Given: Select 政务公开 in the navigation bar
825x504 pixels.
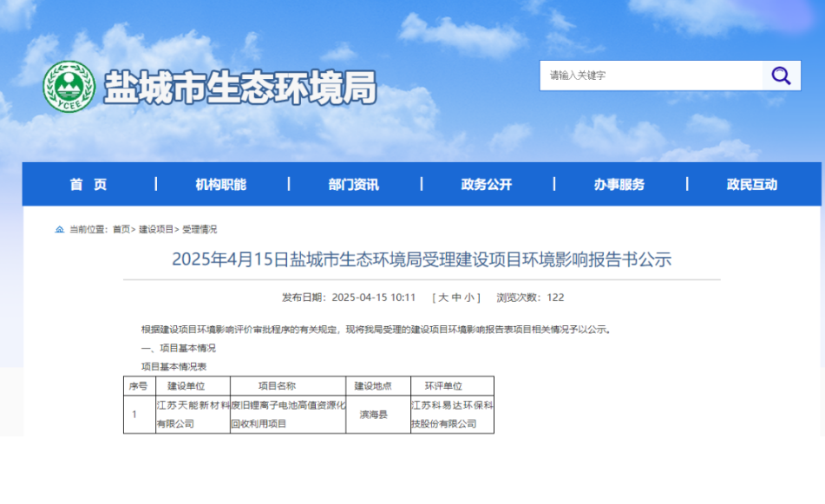Looking at the screenshot, I should point(486,184).
